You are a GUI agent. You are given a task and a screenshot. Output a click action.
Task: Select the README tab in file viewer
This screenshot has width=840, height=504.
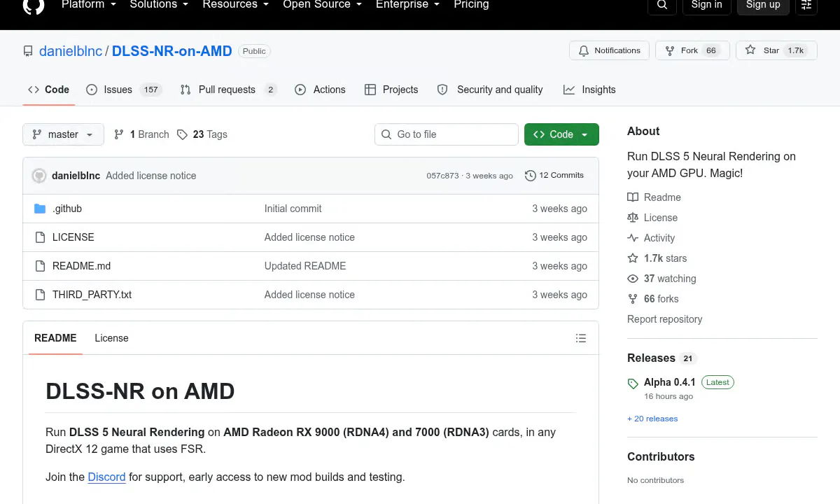[55, 338]
